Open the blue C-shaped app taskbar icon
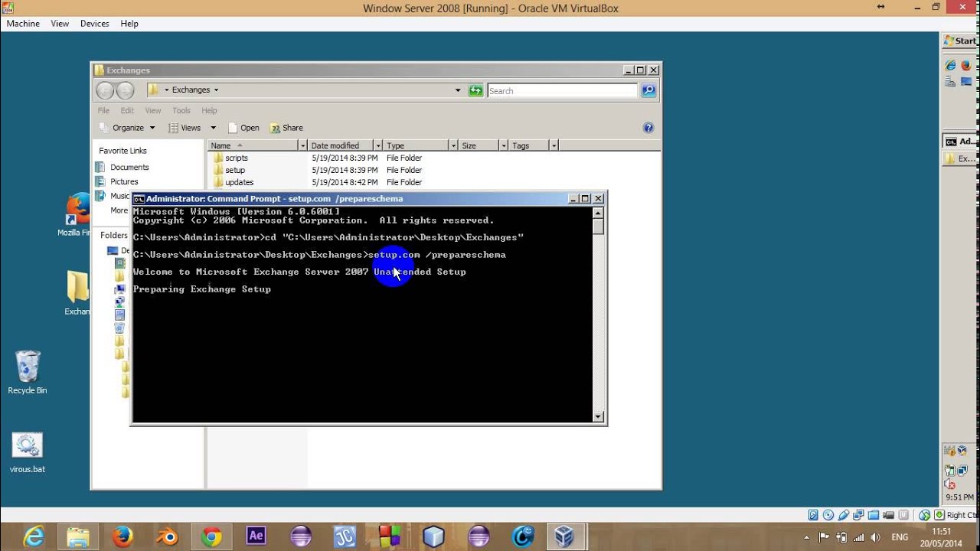The width and height of the screenshot is (980, 551). click(522, 536)
